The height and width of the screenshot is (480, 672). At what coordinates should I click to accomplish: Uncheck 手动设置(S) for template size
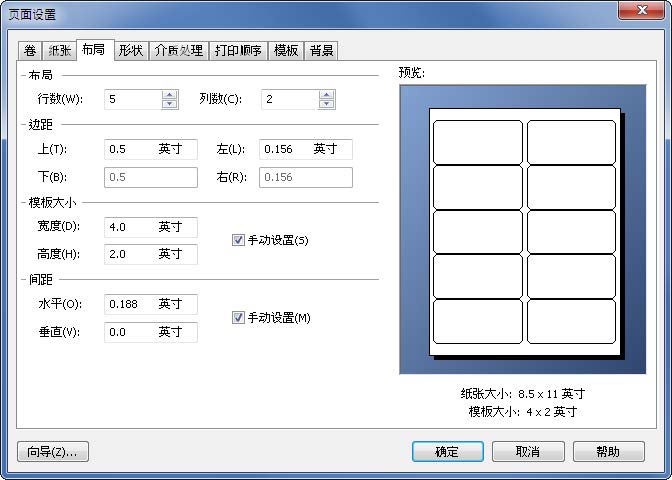pos(238,240)
